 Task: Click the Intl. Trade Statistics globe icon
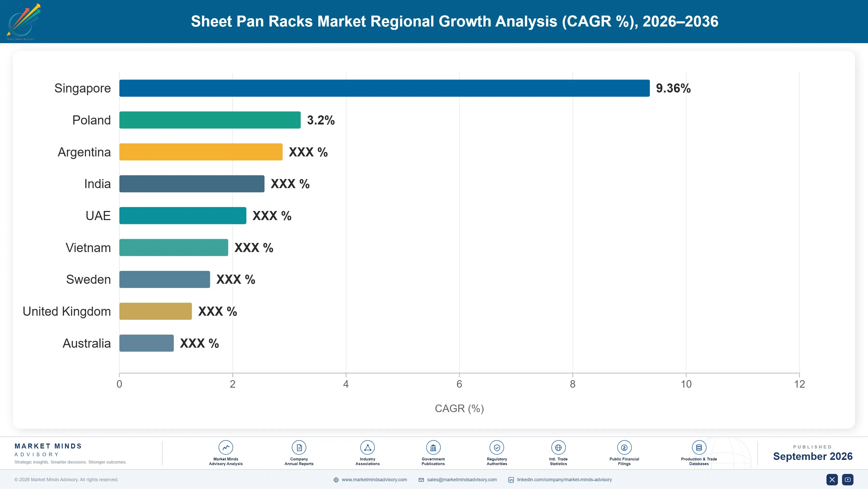coord(558,447)
